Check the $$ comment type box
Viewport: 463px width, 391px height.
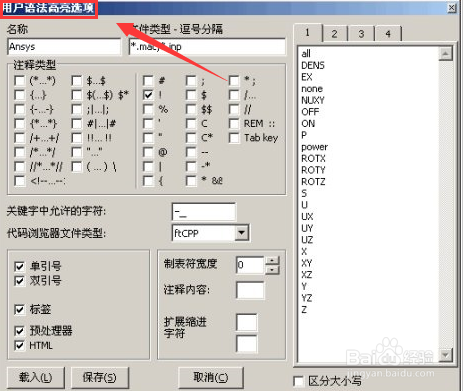pos(191,109)
